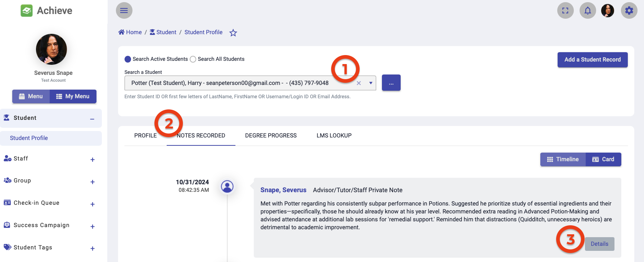Click the Student breadcrumb icon
The image size is (644, 262).
(x=152, y=32)
